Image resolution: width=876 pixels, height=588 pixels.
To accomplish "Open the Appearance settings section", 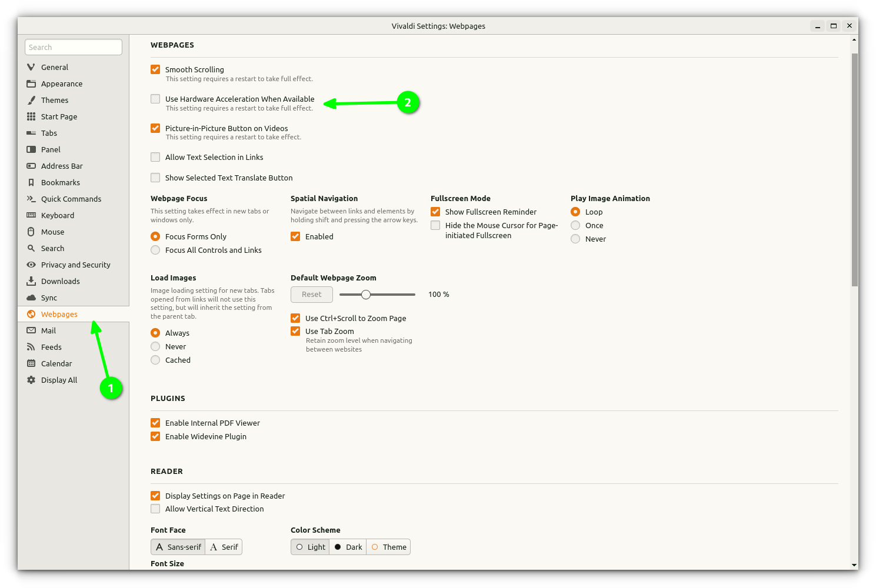I will click(62, 83).
